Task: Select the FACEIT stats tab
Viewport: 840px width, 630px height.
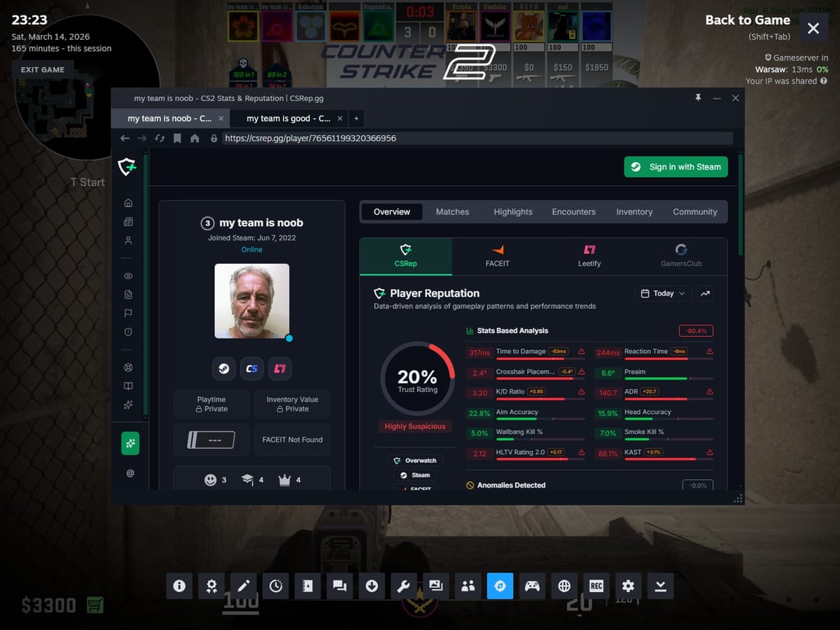Action: tap(498, 256)
